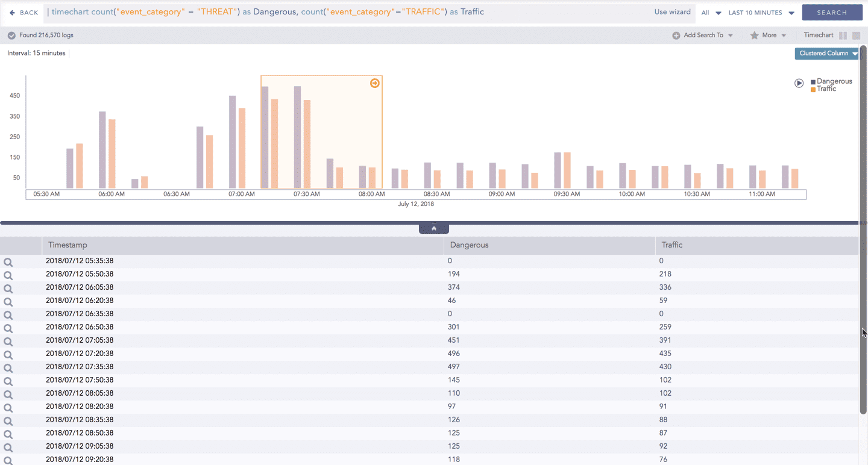Sort table by Timestamp column header

pyautogui.click(x=68, y=245)
